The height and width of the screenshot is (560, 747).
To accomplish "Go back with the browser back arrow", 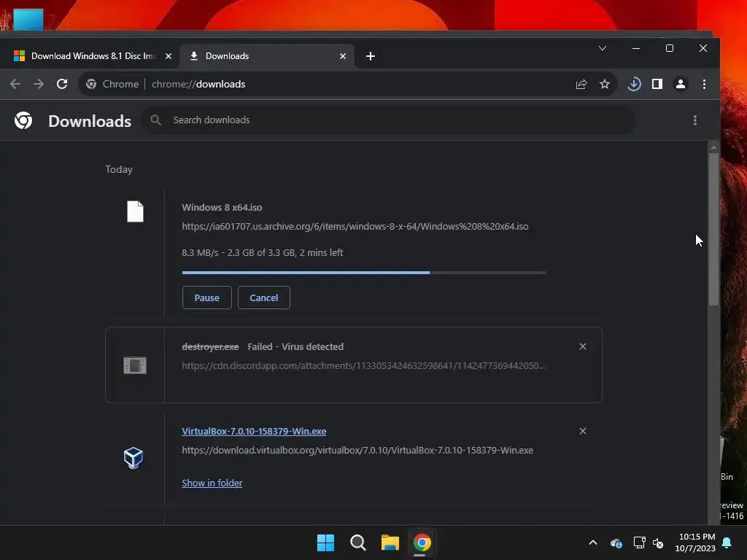I will click(15, 85).
